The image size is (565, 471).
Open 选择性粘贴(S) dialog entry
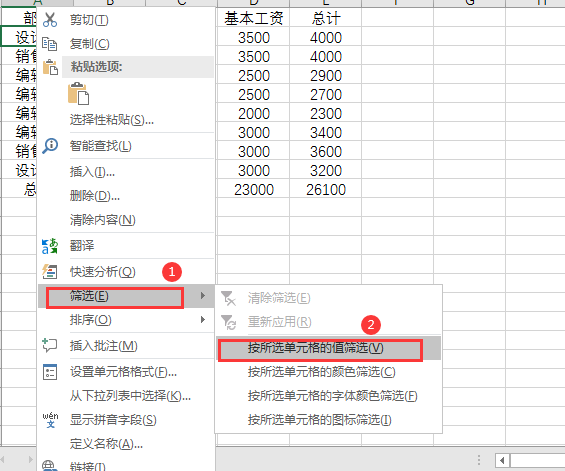point(112,120)
